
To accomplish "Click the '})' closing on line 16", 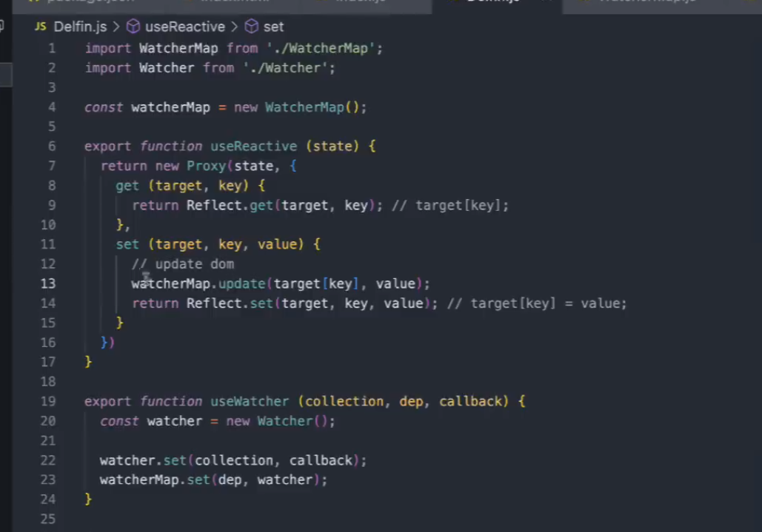I will 107,342.
